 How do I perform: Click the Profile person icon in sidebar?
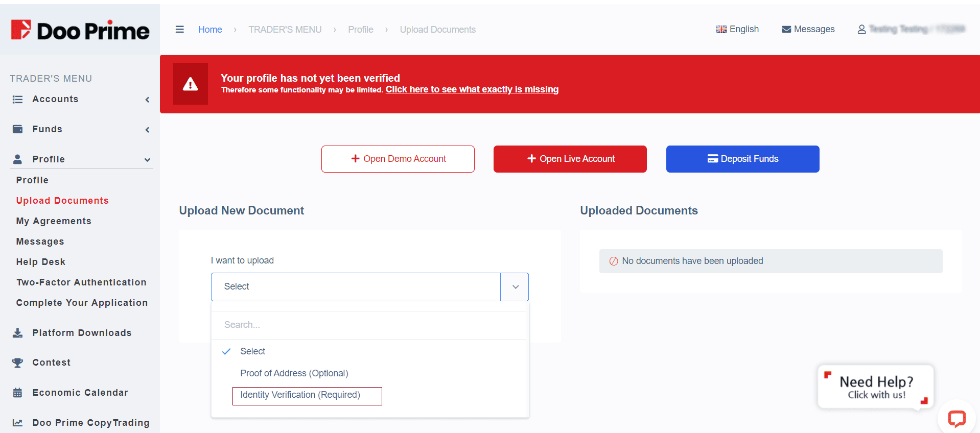click(x=17, y=159)
